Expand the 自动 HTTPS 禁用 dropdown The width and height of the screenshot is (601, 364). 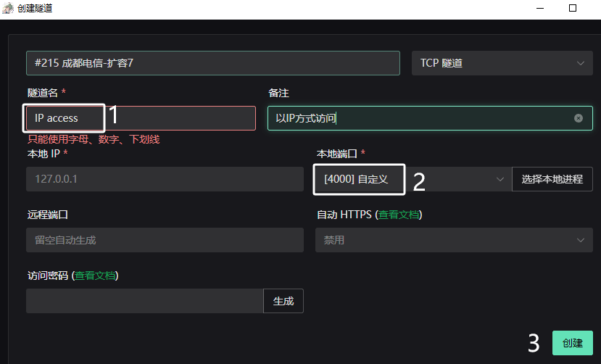pos(454,240)
